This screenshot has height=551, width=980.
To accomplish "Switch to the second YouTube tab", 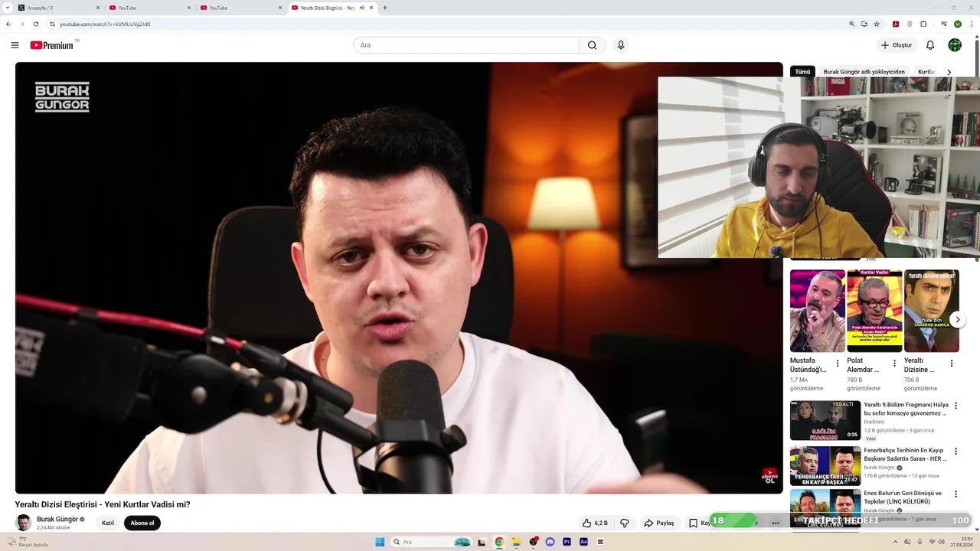I will click(240, 8).
